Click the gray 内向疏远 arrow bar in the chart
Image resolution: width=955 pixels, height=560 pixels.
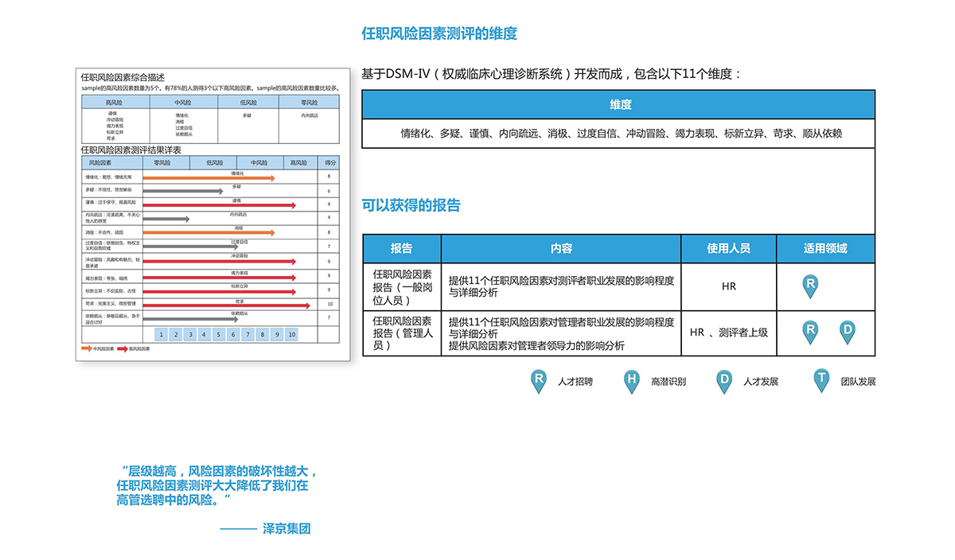pos(166,219)
